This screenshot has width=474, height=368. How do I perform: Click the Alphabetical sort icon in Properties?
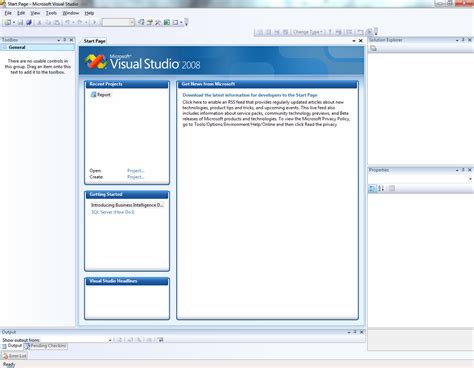[381, 188]
